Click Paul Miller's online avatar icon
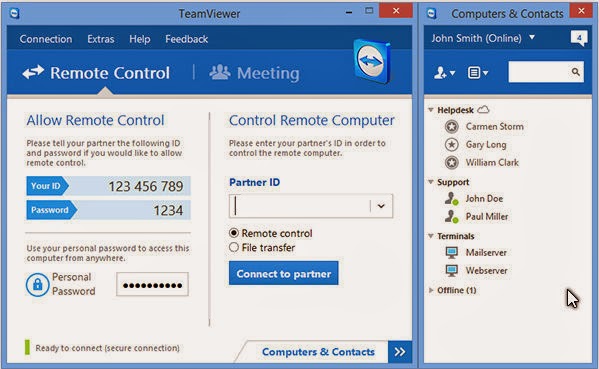 tap(452, 217)
